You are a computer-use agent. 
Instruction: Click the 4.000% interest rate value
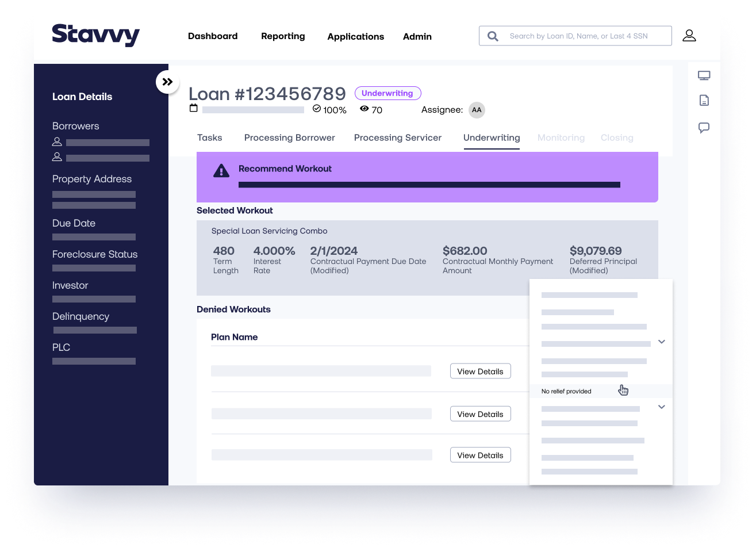274,251
